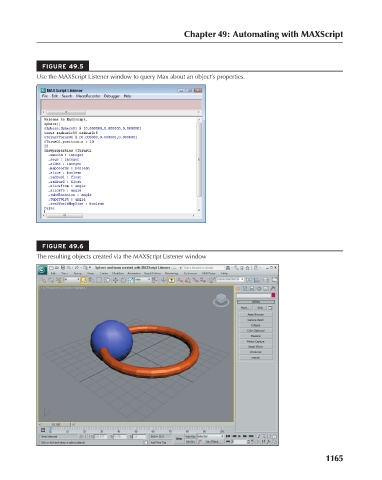This screenshot has width=382, height=480.
Task: Open the 3ds Max application button
Action: click(x=42, y=269)
